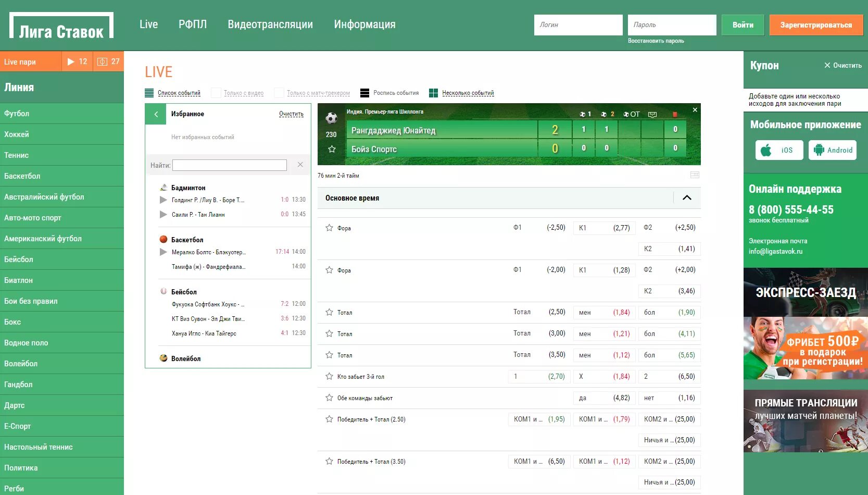
Task: Click the Бейсбол ball icon
Action: pyautogui.click(x=163, y=291)
